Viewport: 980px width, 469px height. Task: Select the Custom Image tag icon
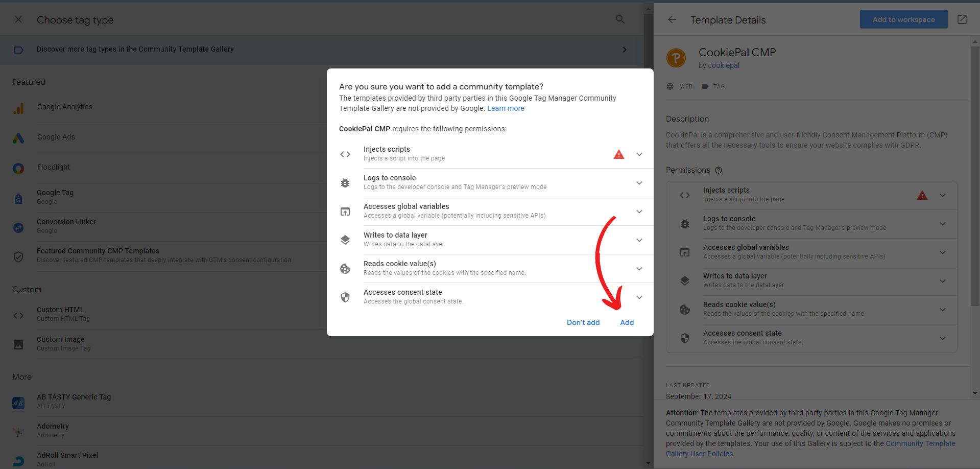[x=18, y=345]
